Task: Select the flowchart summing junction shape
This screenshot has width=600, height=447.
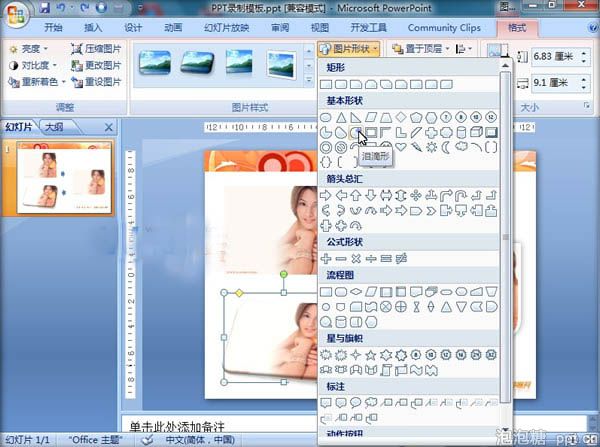Action: 386,307
